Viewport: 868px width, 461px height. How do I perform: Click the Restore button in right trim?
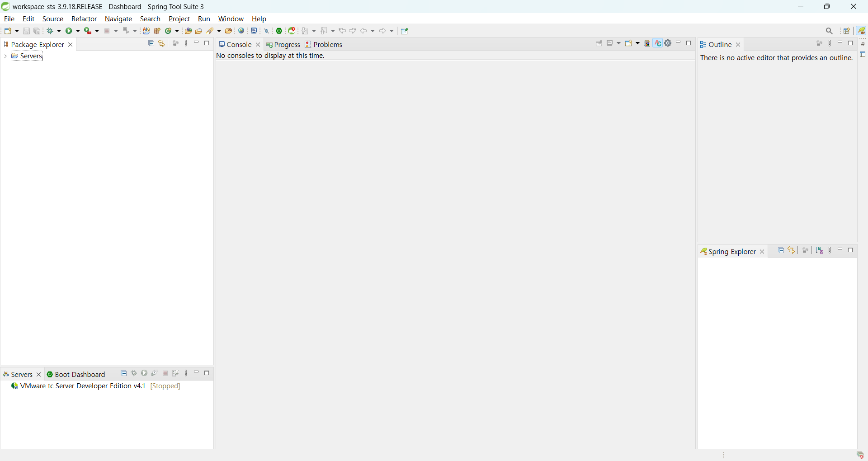[x=863, y=44]
